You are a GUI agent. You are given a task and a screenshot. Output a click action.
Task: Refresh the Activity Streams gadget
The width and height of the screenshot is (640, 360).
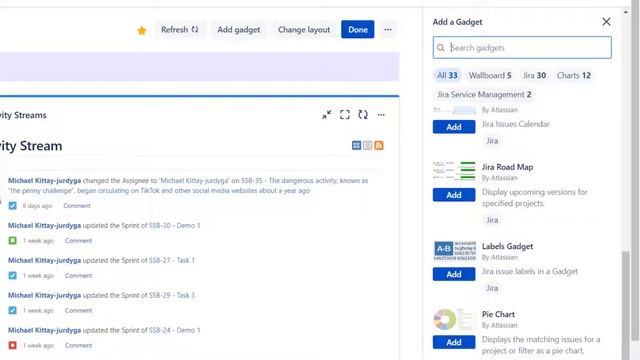[x=363, y=115]
